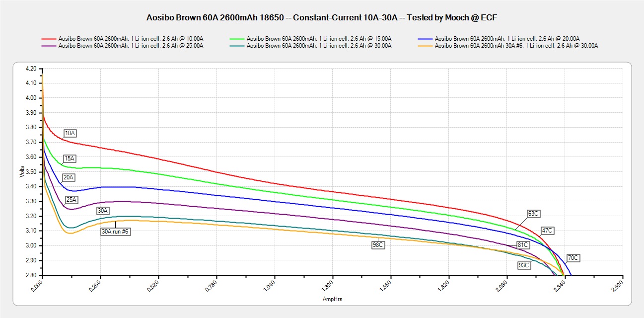Select the purple 25.00A legend entry text
Viewport: 644px width, 318px height.
(x=131, y=46)
